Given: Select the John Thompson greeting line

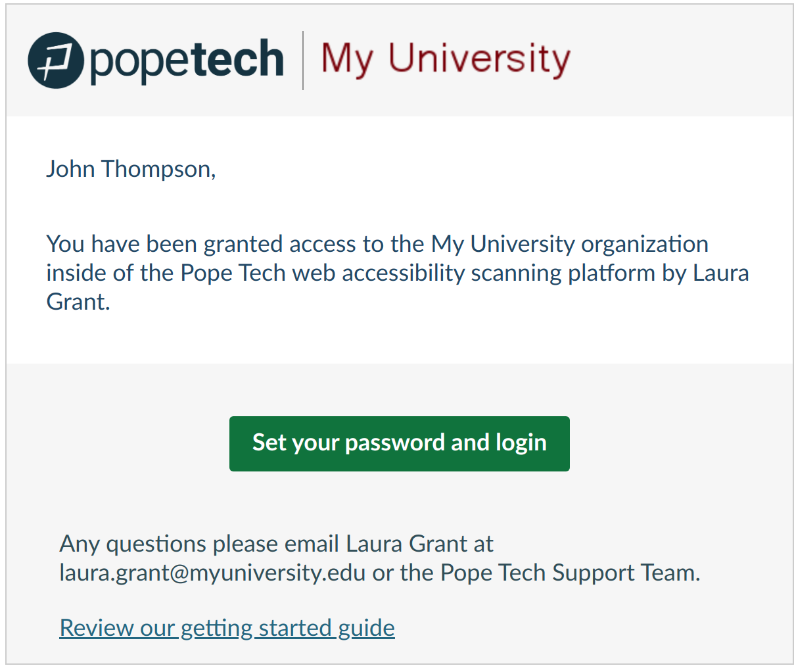Looking at the screenshot, I should pyautogui.click(x=131, y=169).
